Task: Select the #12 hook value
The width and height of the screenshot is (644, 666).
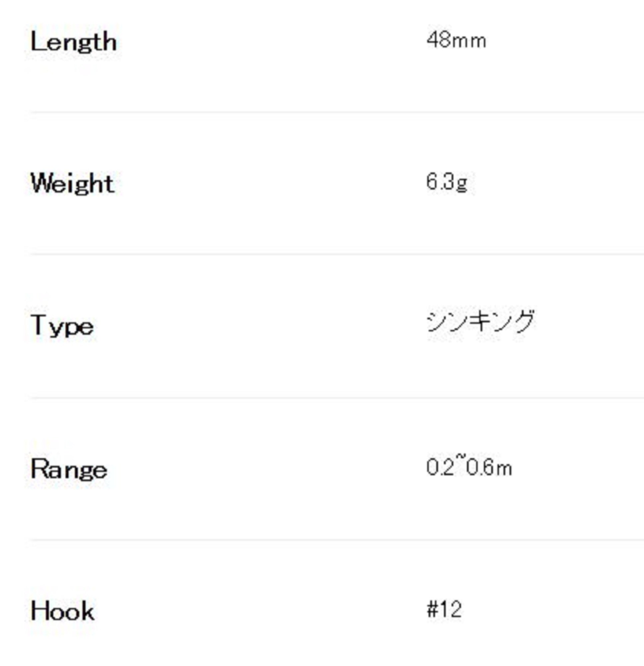Action: coord(444,610)
